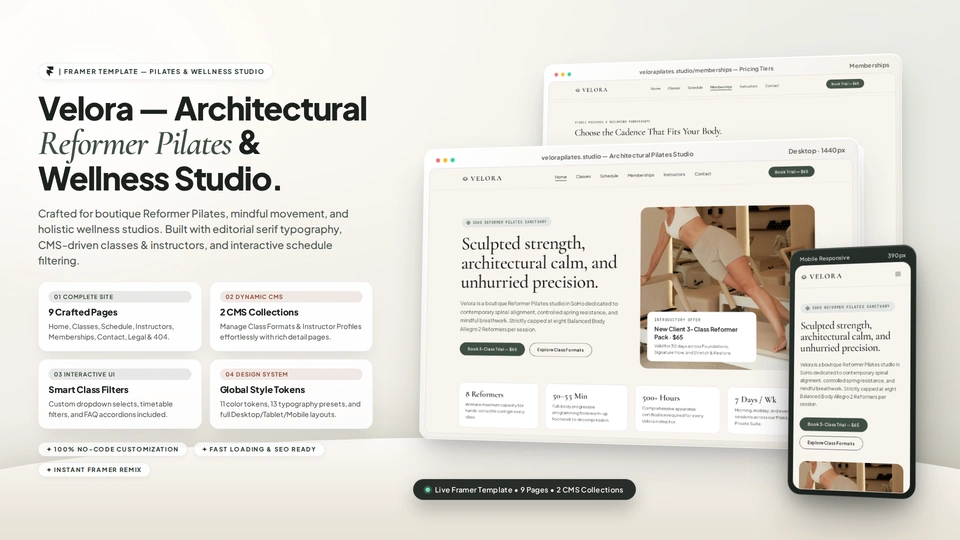Select the Global Style Tokens feature card
This screenshot has height=540, width=960.
(291, 394)
